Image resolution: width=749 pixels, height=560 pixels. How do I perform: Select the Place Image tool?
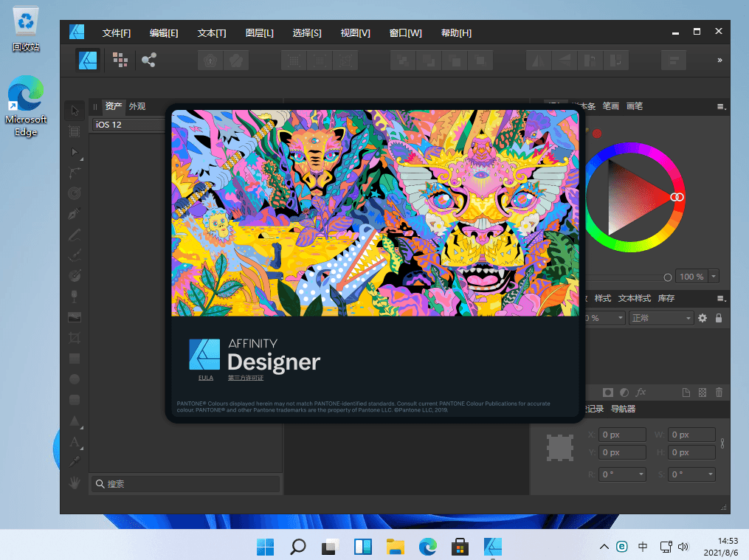click(x=75, y=317)
